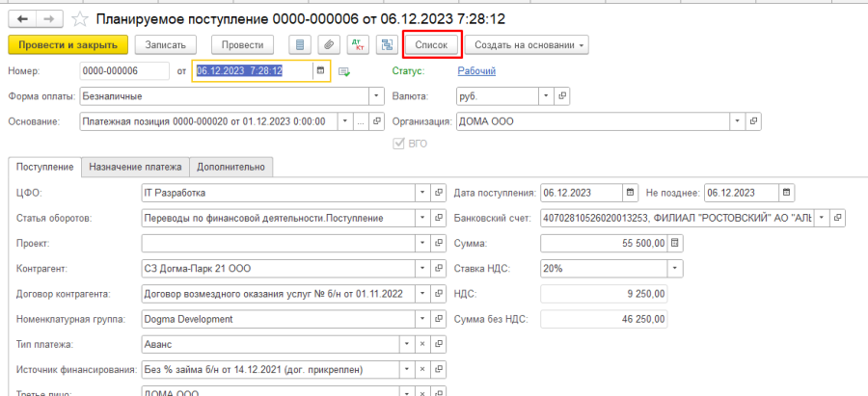868x396 pixels.
Task: Open calculator in Сумма field
Action: pyautogui.click(x=675, y=243)
